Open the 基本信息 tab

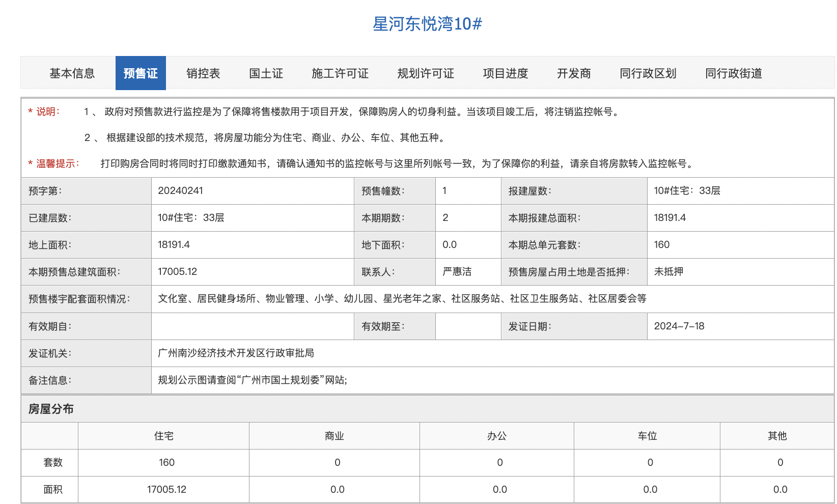pos(72,73)
